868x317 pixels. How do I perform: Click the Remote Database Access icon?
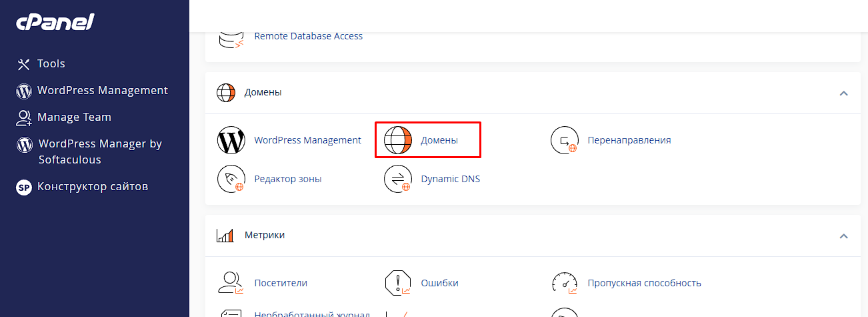(231, 39)
